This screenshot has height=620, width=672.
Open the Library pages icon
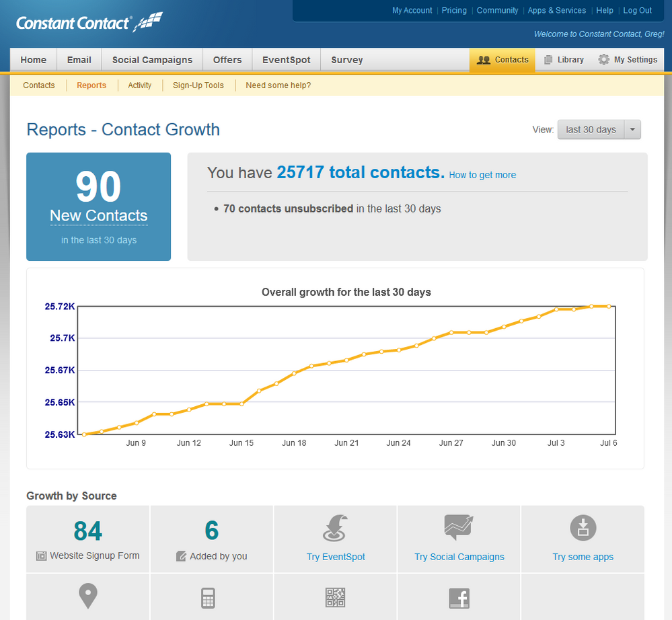tap(549, 59)
